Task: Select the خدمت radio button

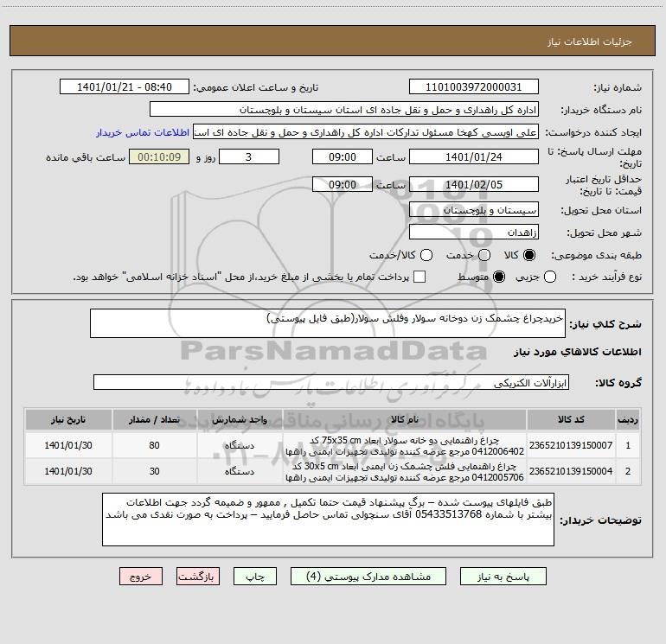Action: [x=484, y=255]
